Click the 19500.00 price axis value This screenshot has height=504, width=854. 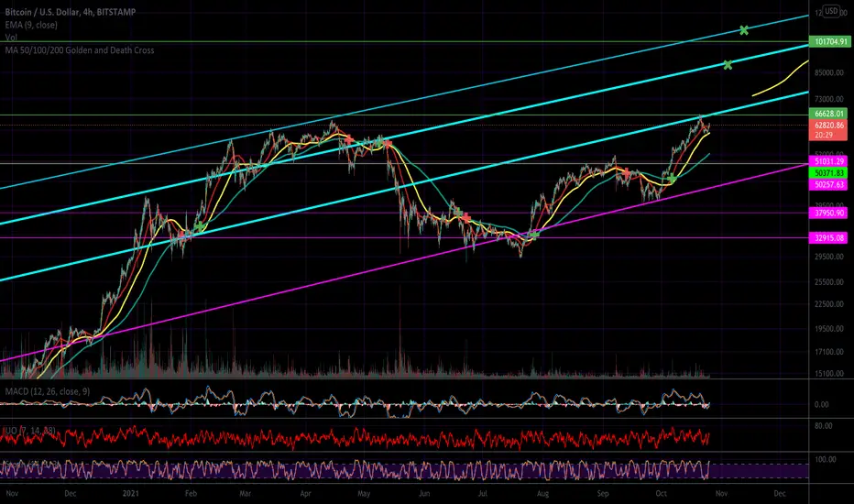pyautogui.click(x=829, y=329)
